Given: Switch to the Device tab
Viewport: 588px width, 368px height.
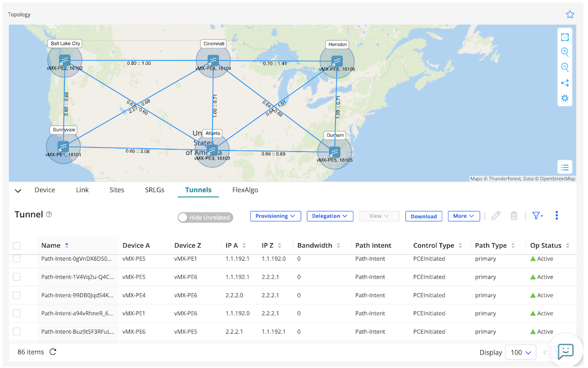Looking at the screenshot, I should [45, 190].
